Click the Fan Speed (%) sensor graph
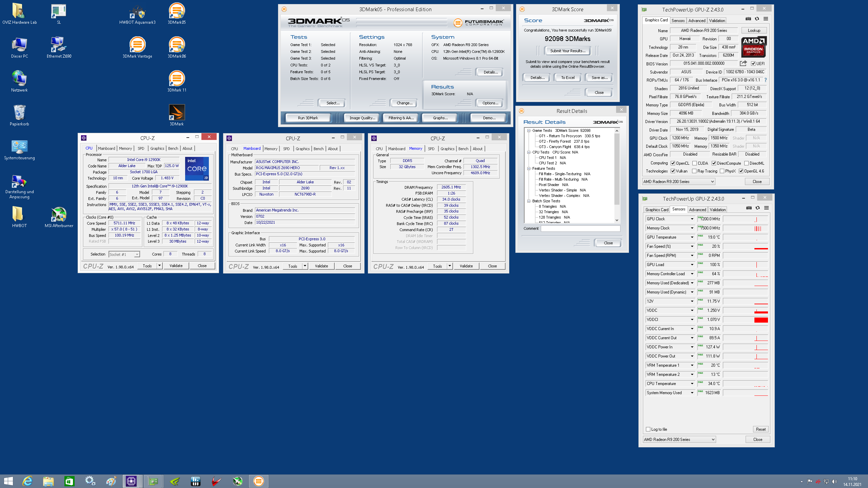 coord(745,246)
